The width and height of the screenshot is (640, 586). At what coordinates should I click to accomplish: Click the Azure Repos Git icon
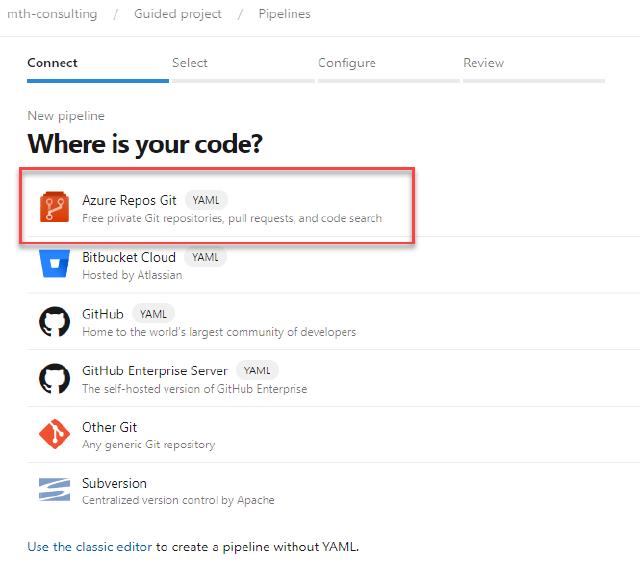tap(54, 208)
